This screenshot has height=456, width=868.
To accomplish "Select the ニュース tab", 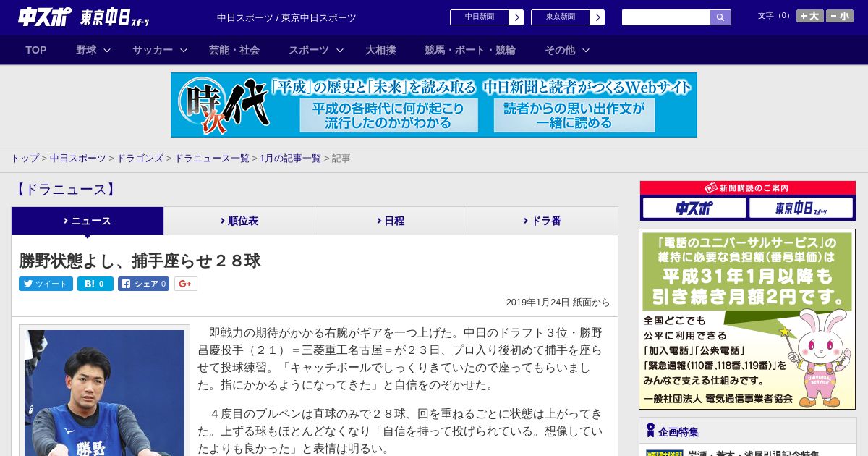I will [x=88, y=221].
